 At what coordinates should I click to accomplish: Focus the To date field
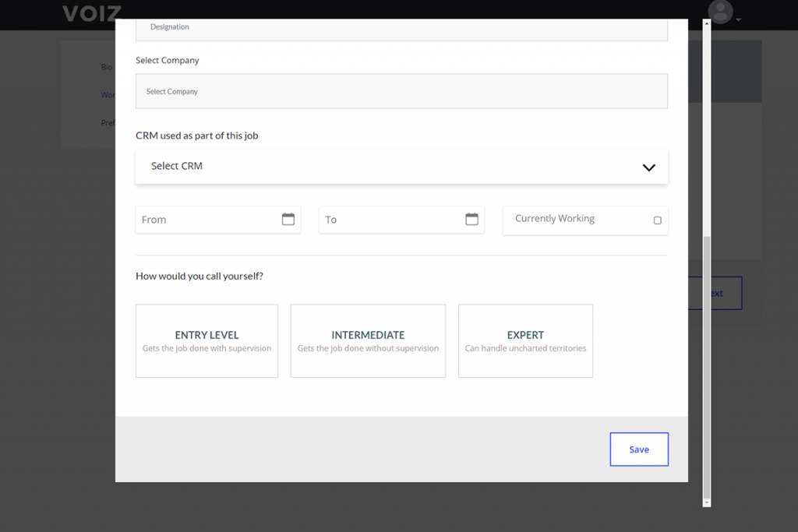point(401,220)
